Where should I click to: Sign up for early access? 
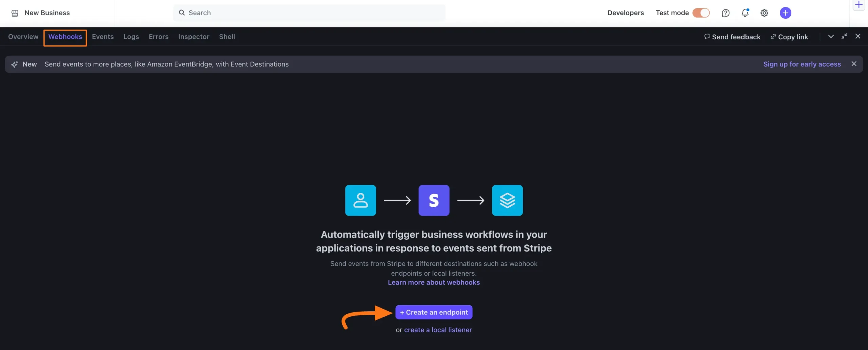[802, 64]
